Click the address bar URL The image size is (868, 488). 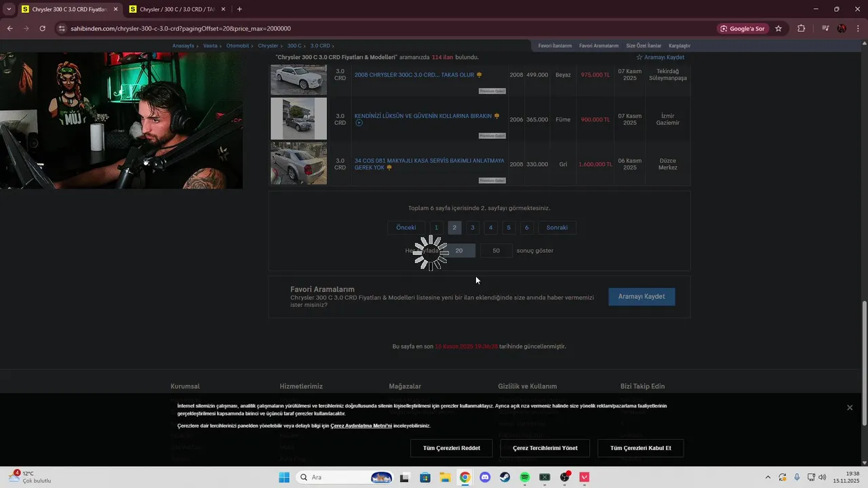point(180,28)
